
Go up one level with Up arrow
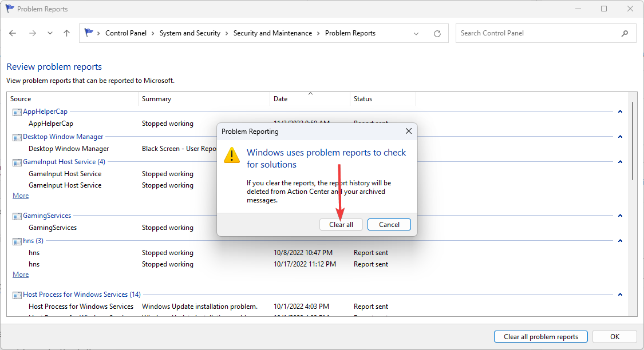(66, 33)
